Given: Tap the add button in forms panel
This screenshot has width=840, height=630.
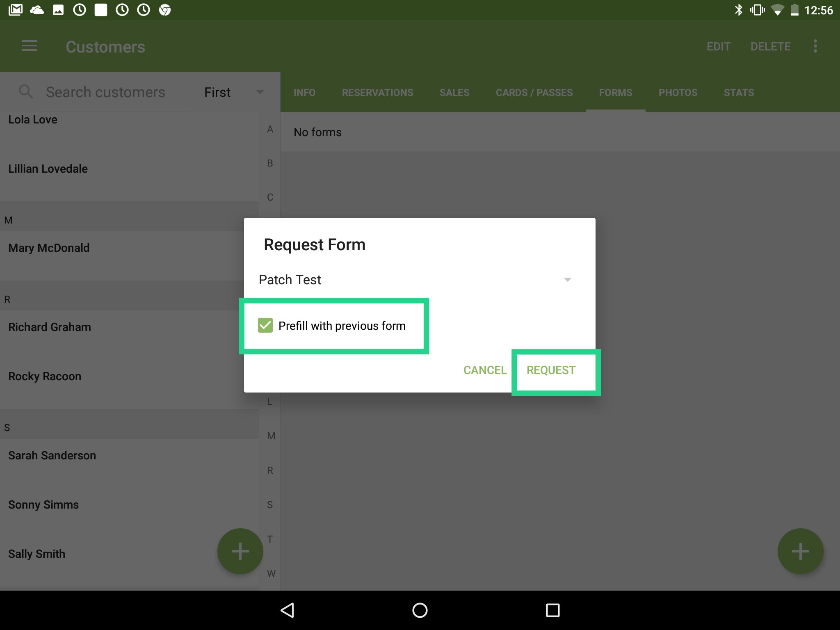Looking at the screenshot, I should (x=799, y=551).
